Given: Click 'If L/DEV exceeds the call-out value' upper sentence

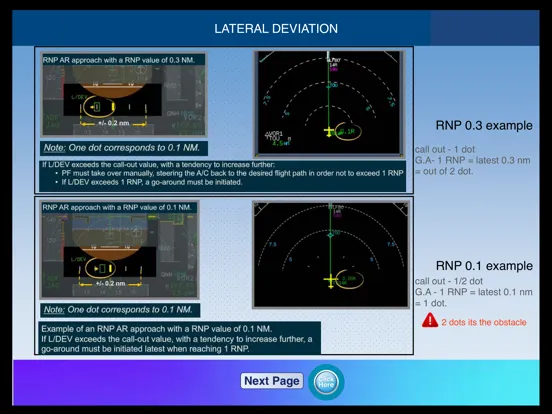Looking at the screenshot, I should 158,165.
